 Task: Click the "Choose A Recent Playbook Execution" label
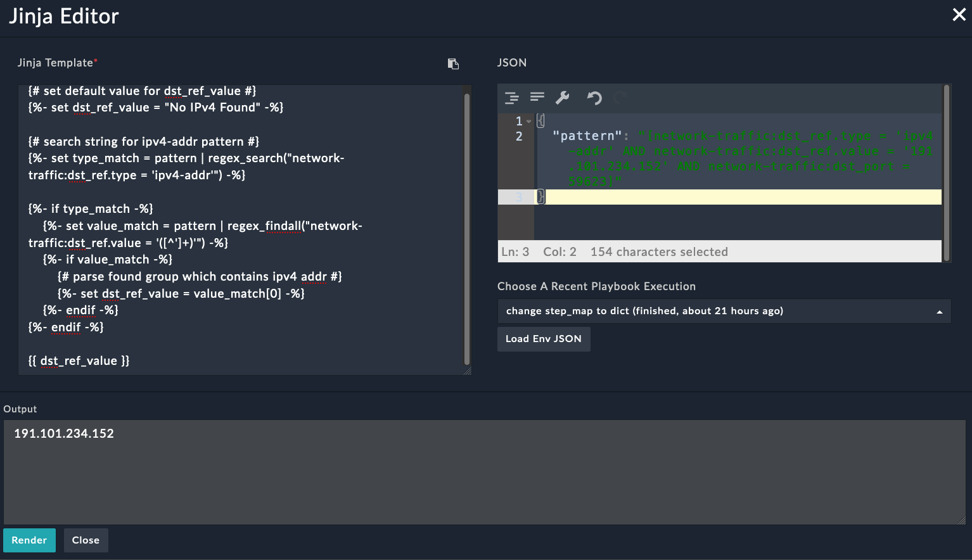[596, 286]
